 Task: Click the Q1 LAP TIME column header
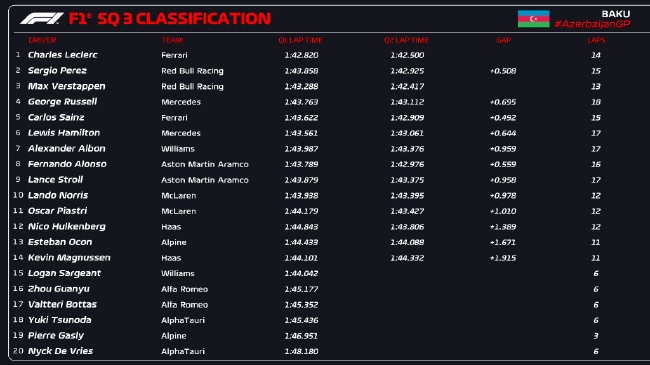(301, 40)
